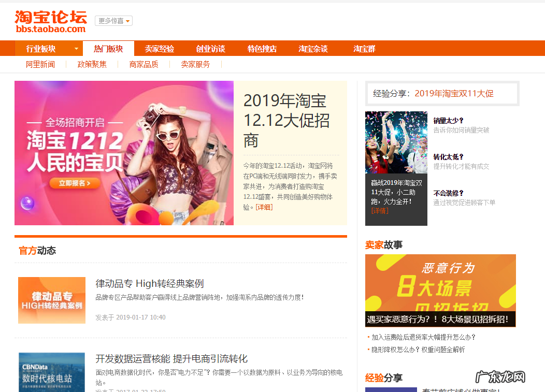The image size is (545, 392).
Task: Open the 政策聚焦 category
Action: (92, 64)
